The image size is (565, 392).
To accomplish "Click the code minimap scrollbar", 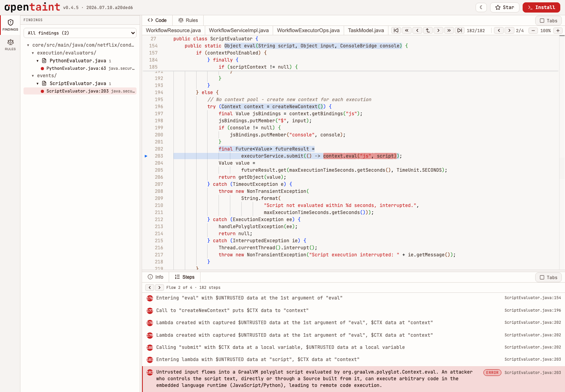I will [562, 152].
